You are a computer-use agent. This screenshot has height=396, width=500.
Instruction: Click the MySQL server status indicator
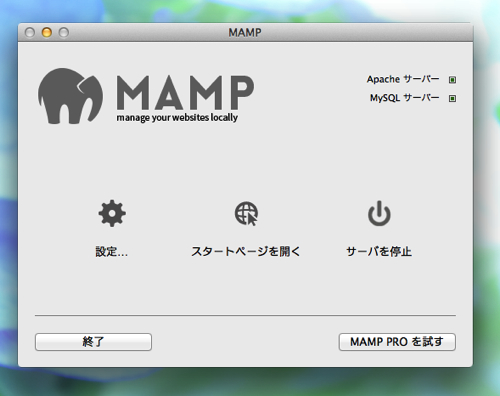[x=452, y=98]
